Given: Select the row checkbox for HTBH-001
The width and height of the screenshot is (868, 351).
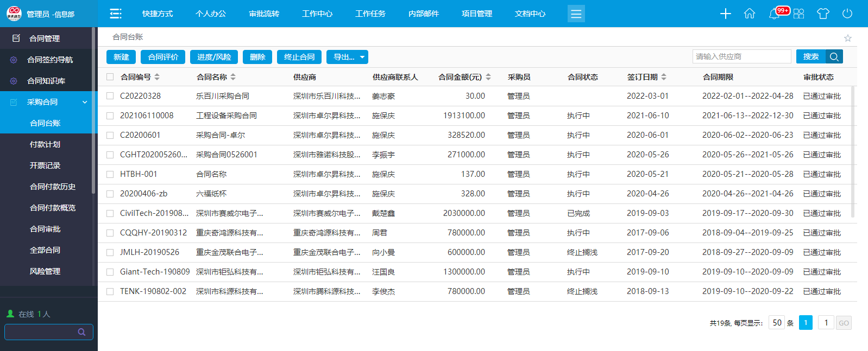Looking at the screenshot, I should (110, 174).
